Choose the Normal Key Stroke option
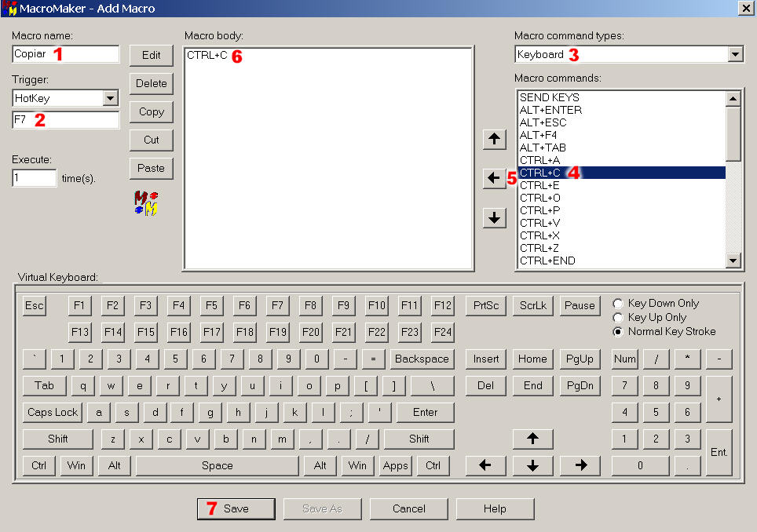The height and width of the screenshot is (532, 757). [618, 332]
